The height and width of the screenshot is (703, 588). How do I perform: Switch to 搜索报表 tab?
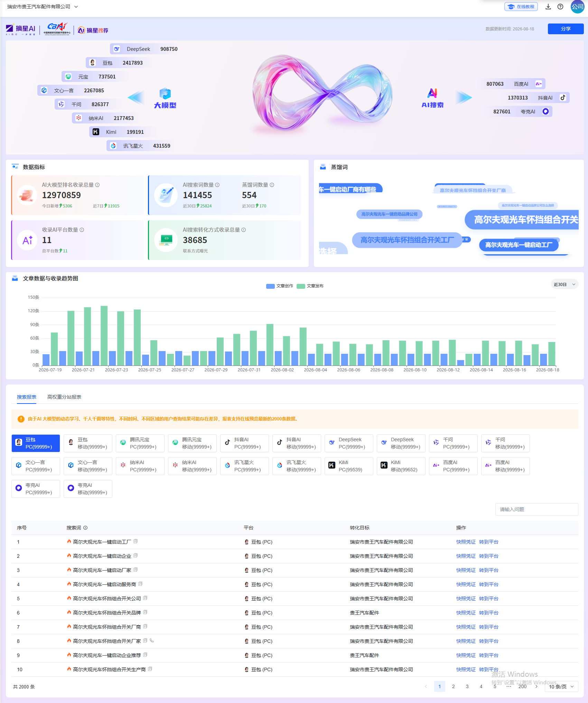tap(27, 397)
